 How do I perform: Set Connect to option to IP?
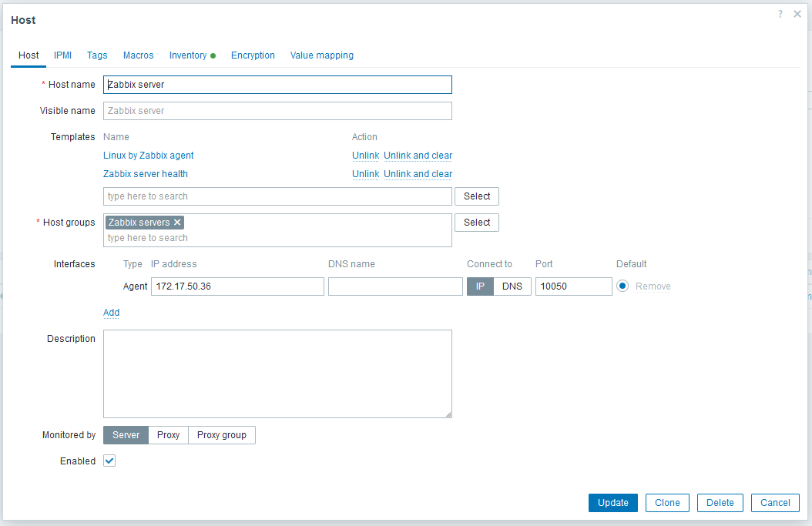point(480,286)
